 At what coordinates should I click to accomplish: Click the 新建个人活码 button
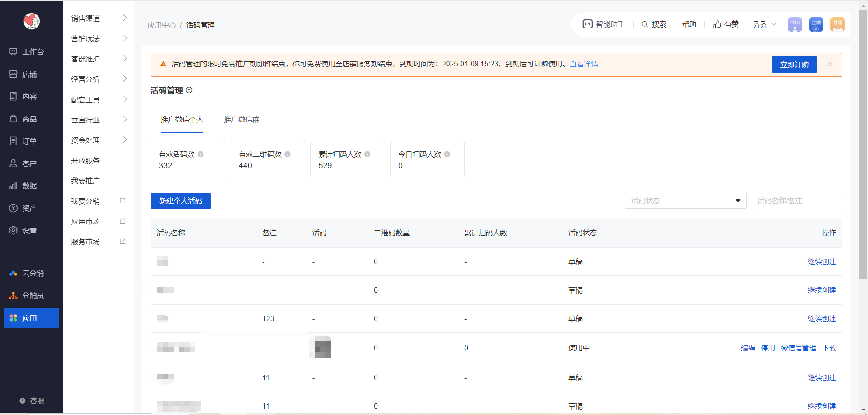tap(180, 201)
